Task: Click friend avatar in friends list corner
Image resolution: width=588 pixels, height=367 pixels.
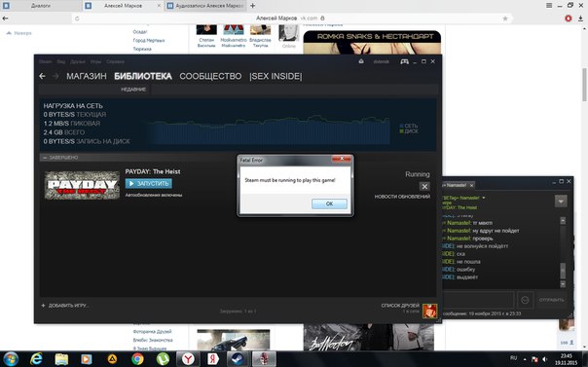Action: pos(429,311)
